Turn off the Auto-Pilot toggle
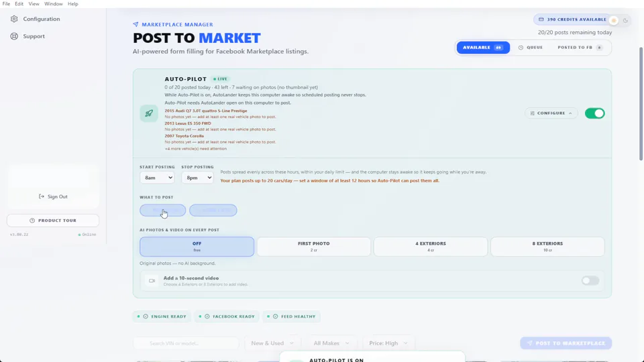 click(x=595, y=113)
